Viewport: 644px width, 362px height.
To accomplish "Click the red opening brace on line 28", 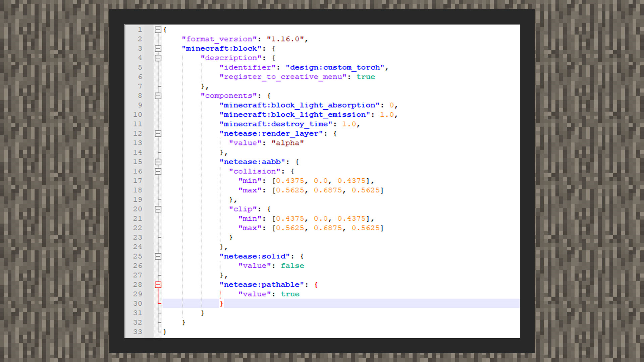I will 316,285.
